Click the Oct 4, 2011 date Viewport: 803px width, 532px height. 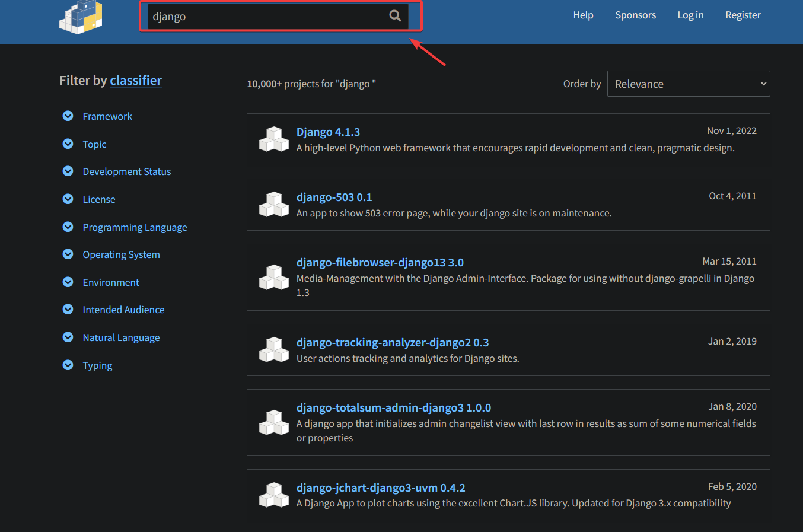point(732,196)
